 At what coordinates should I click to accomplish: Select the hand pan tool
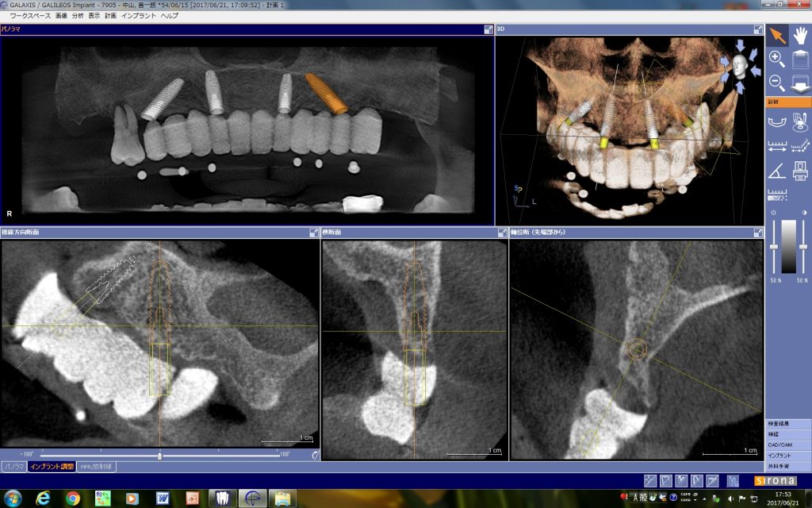(x=800, y=36)
